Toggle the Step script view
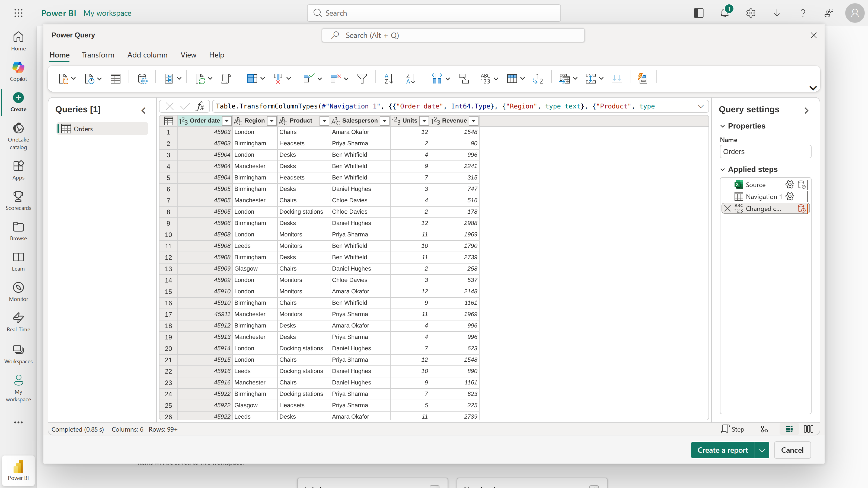868x488 pixels. tap(733, 429)
